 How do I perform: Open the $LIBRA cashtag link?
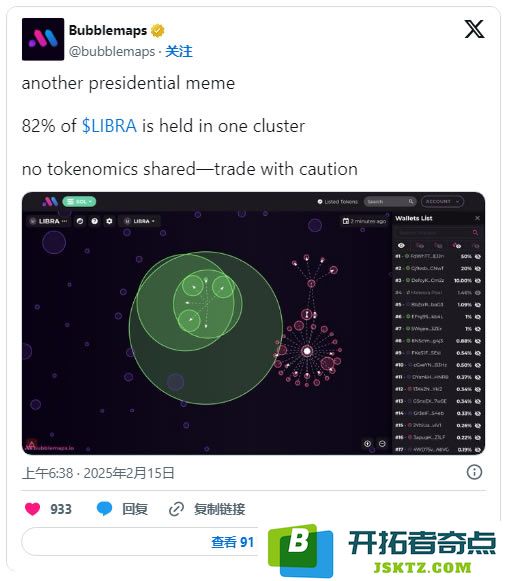[x=109, y=126]
